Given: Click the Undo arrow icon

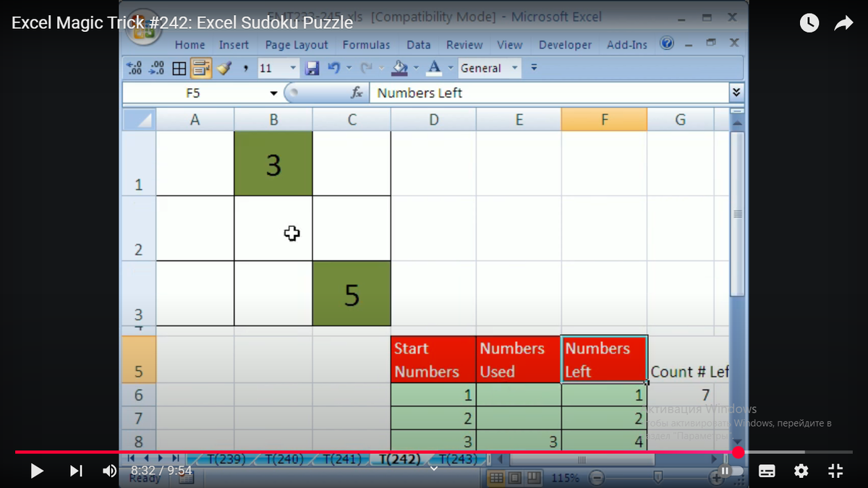Looking at the screenshot, I should tap(334, 68).
